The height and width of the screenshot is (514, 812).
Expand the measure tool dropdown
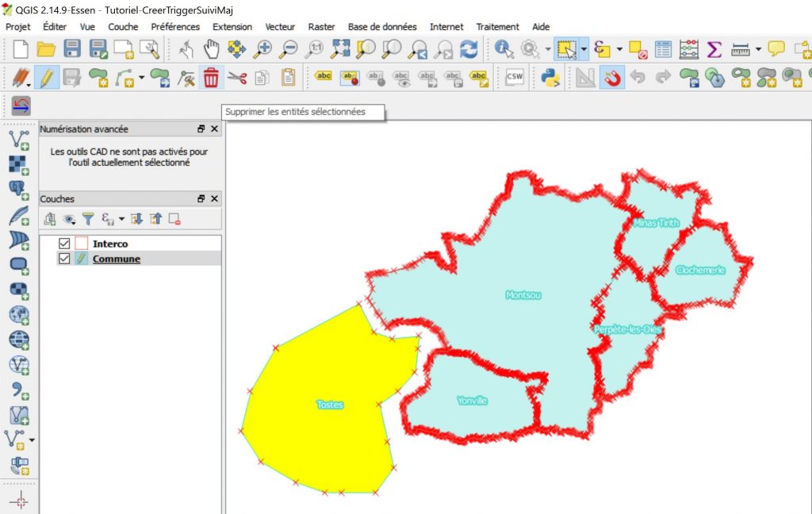(758, 50)
